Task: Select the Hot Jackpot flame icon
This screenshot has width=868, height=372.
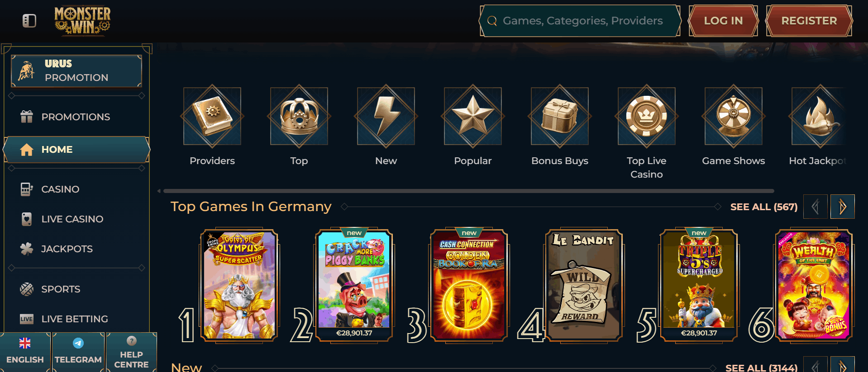Action: point(820,116)
